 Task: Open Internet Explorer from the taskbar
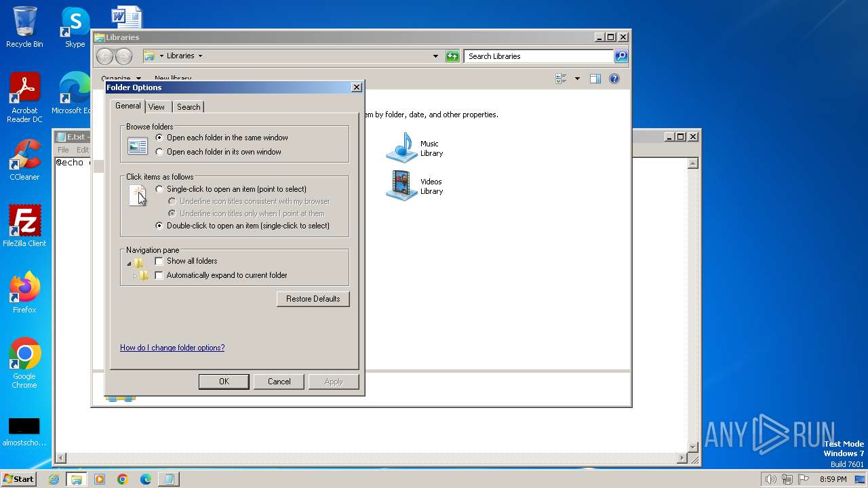point(54,479)
